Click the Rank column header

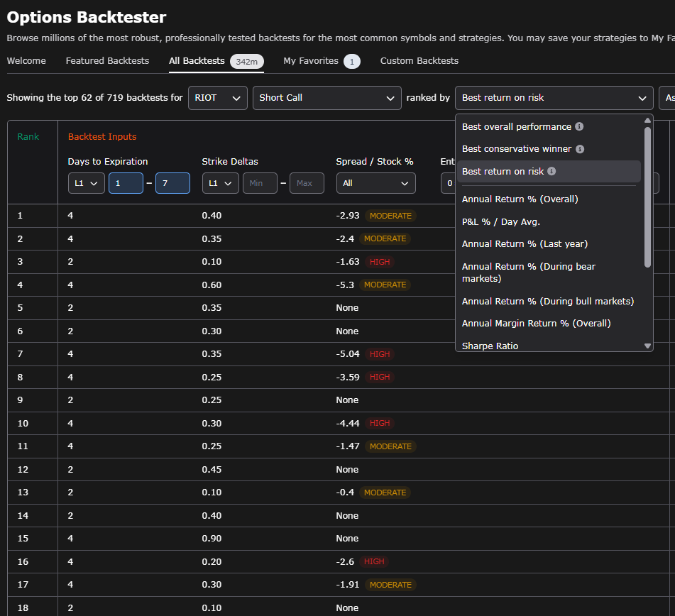coord(28,137)
